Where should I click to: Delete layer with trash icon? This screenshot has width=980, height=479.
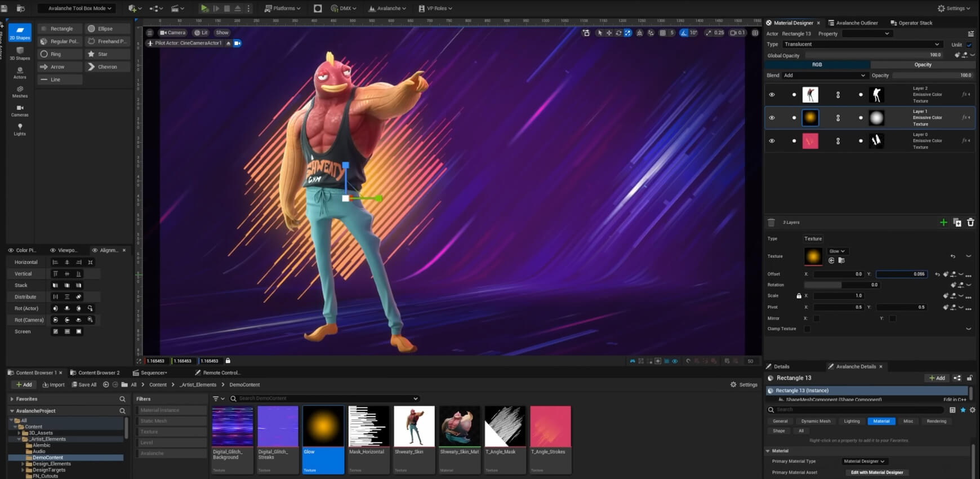coord(970,223)
